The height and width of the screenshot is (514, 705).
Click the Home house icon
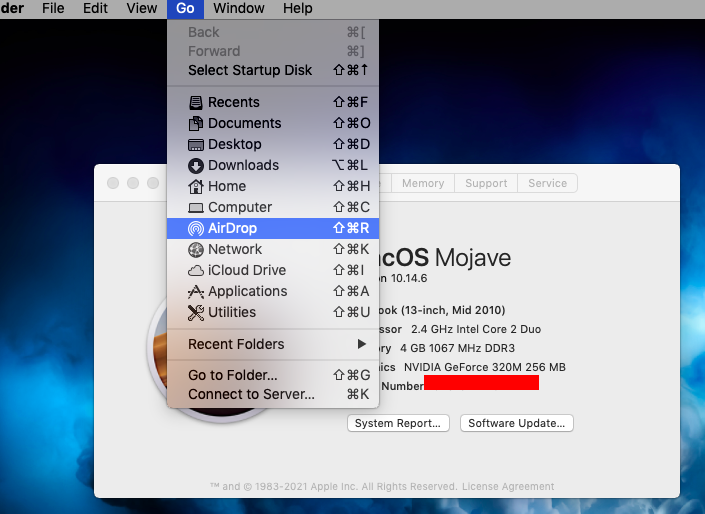196,186
